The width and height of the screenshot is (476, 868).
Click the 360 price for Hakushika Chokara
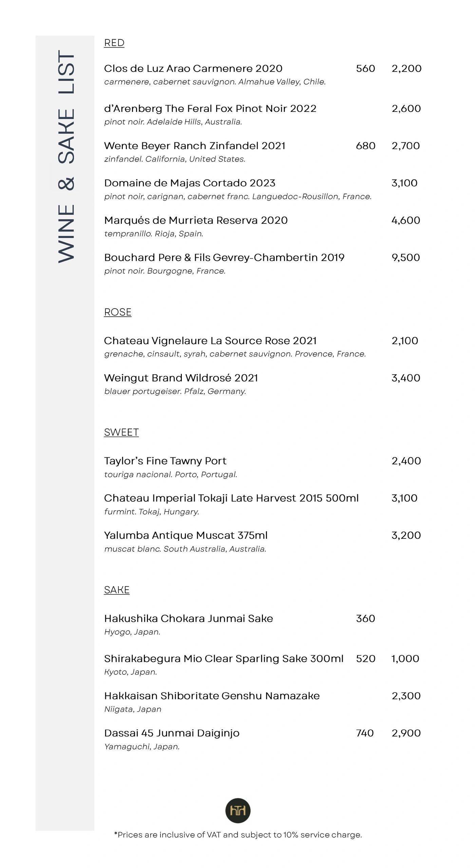click(x=365, y=618)
